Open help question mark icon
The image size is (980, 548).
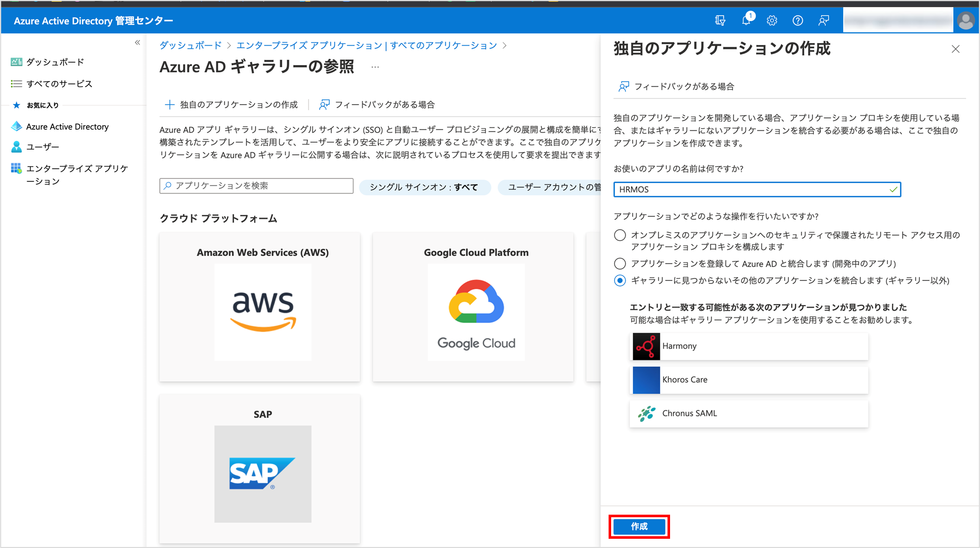[x=798, y=21]
